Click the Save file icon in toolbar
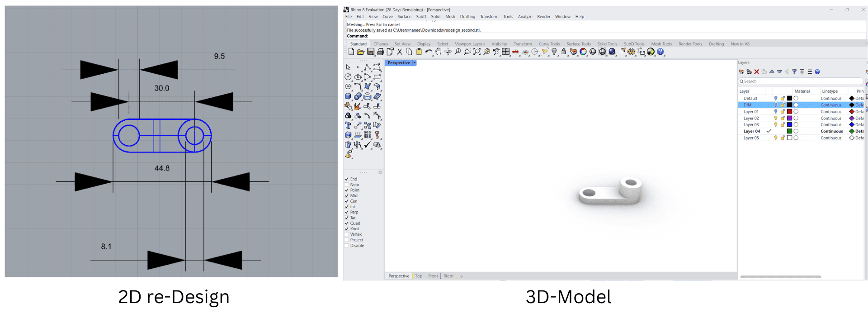This screenshot has width=868, height=314. (371, 52)
